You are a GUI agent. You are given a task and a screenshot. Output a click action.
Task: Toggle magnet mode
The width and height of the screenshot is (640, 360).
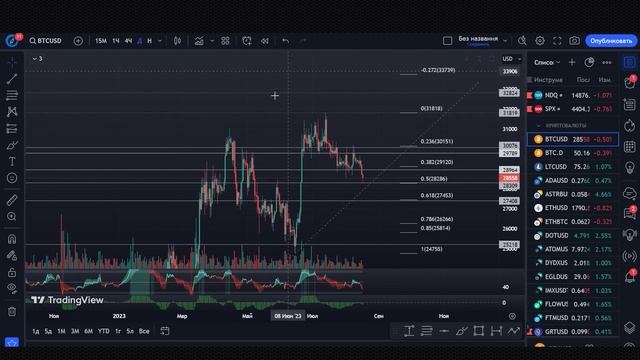[x=12, y=239]
